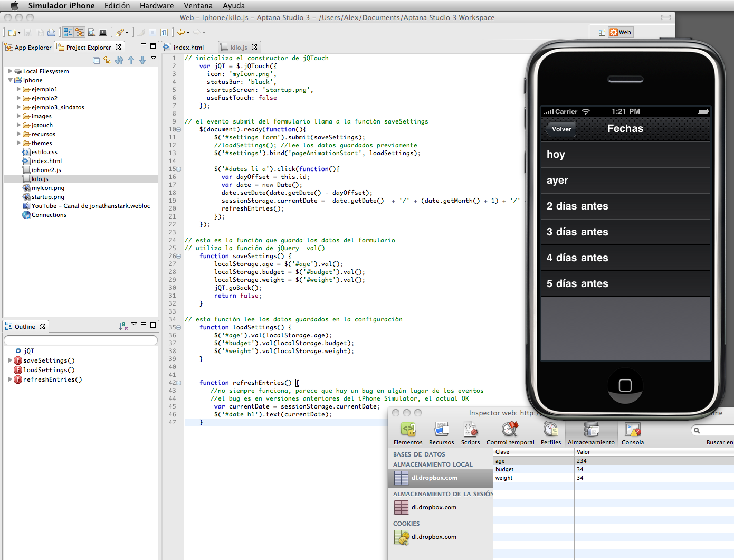734x560 pixels.
Task: Click the Print icon in the Aptana toolbar
Action: (51, 32)
